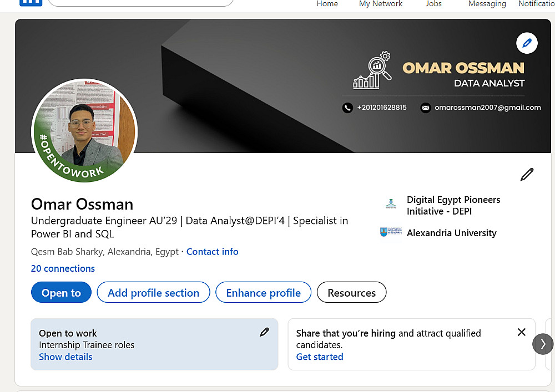The height and width of the screenshot is (392, 555).
Task: Open My Network tab
Action: click(x=381, y=3)
